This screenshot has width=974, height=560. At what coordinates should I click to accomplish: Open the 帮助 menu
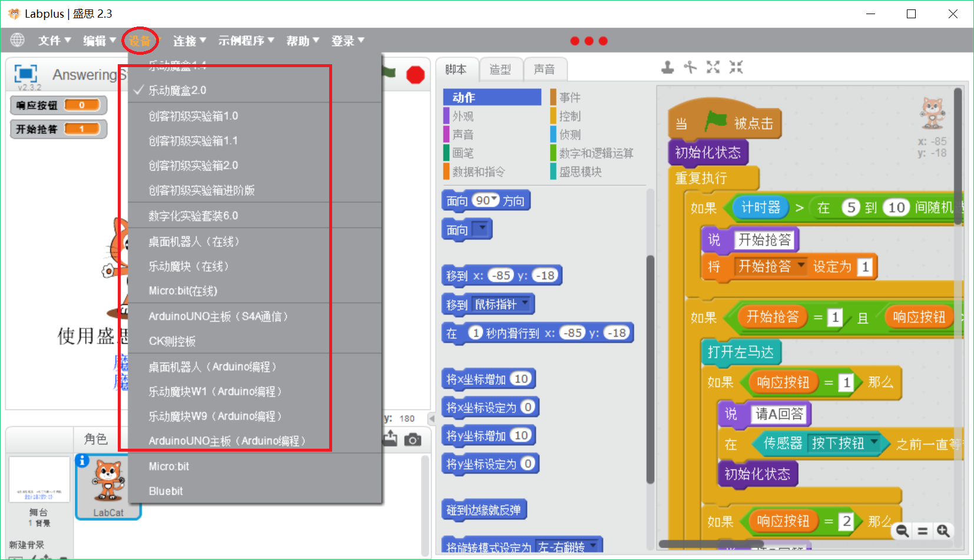[303, 41]
